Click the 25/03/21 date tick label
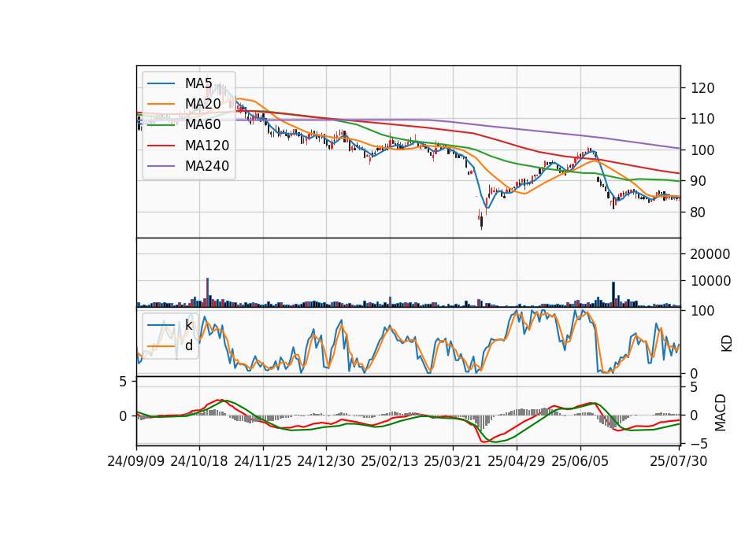Image resolution: width=756 pixels, height=543 pixels. (453, 461)
